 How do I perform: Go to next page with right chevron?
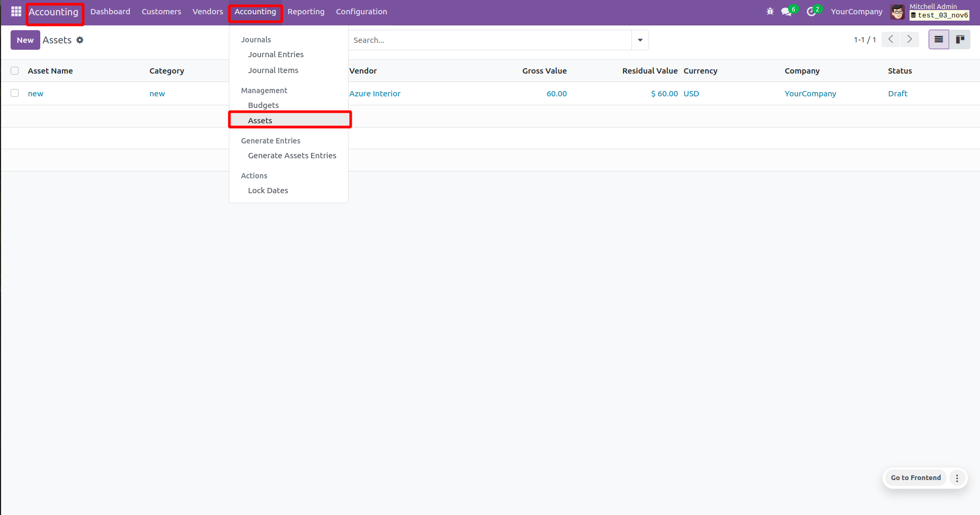[x=910, y=40]
